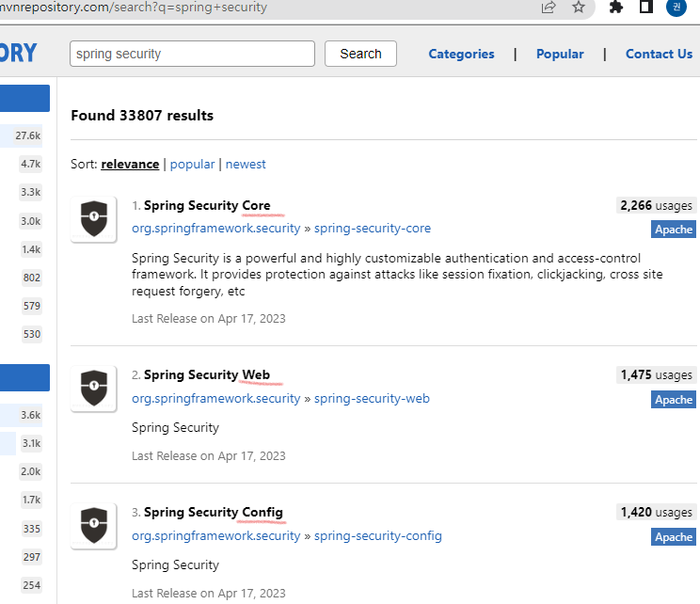This screenshot has width=700, height=604.
Task: Click the URL text in the address bar
Action: pyautogui.click(x=133, y=8)
